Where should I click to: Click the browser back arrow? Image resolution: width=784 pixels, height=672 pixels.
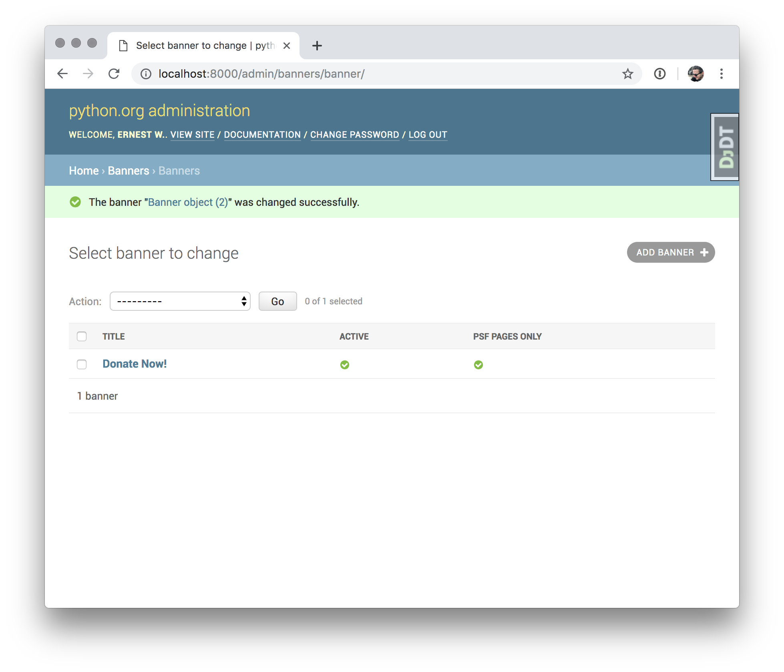point(63,74)
